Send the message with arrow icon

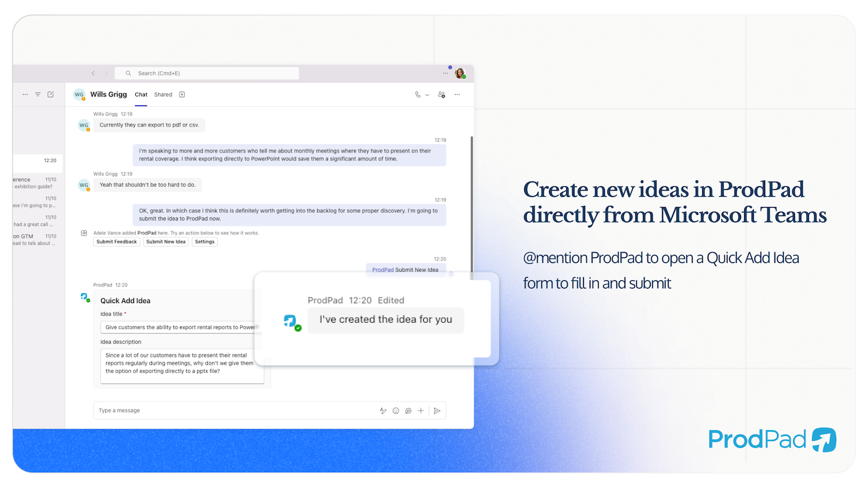tap(437, 410)
